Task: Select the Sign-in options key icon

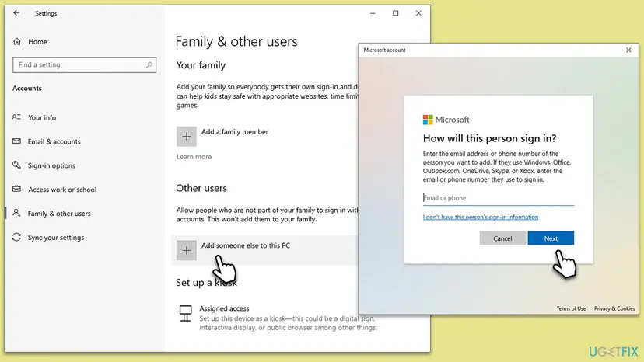Action: (x=16, y=165)
